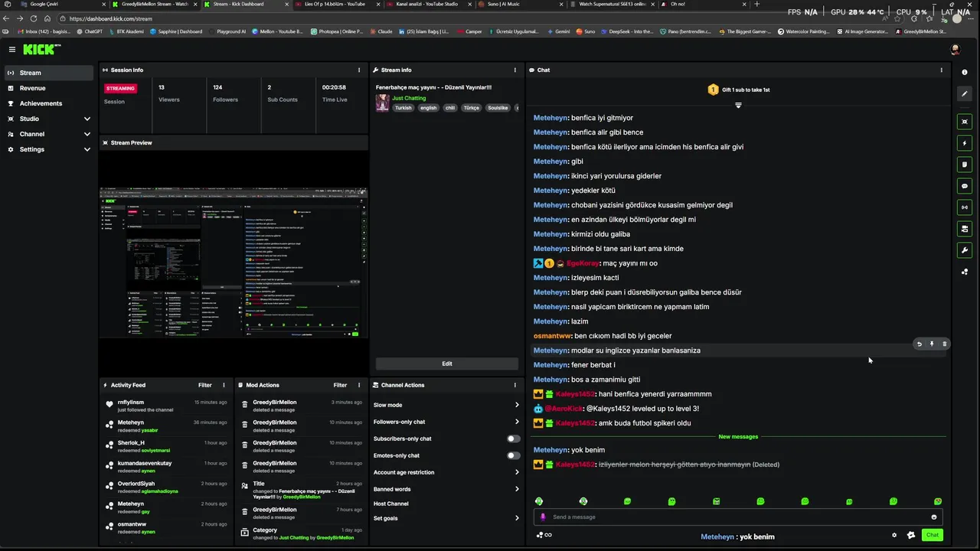Screen dimensions: 980x551
Task: Click the chat bubble icon in right sidebar
Action: [965, 186]
